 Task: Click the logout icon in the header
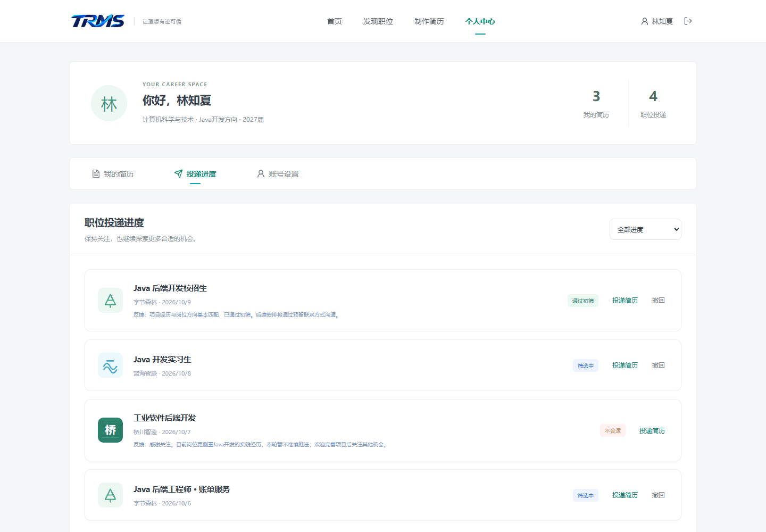click(688, 21)
